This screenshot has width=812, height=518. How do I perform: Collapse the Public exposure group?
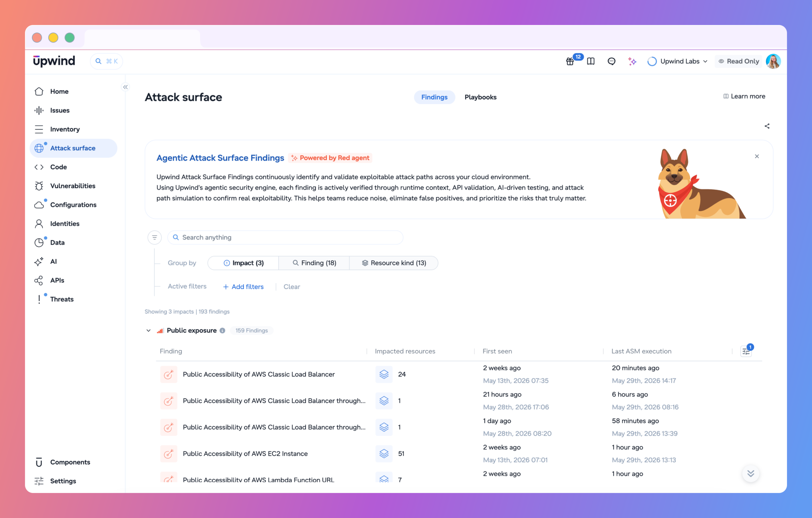pyautogui.click(x=148, y=331)
